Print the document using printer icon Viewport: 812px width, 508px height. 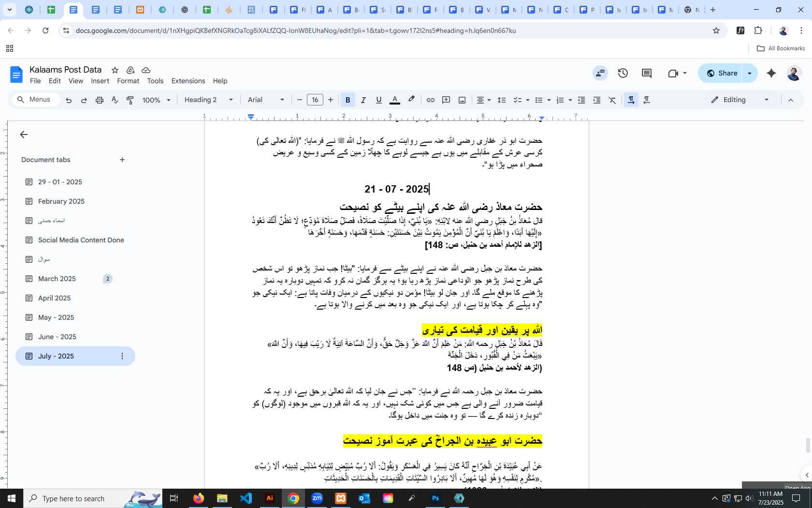100,100
